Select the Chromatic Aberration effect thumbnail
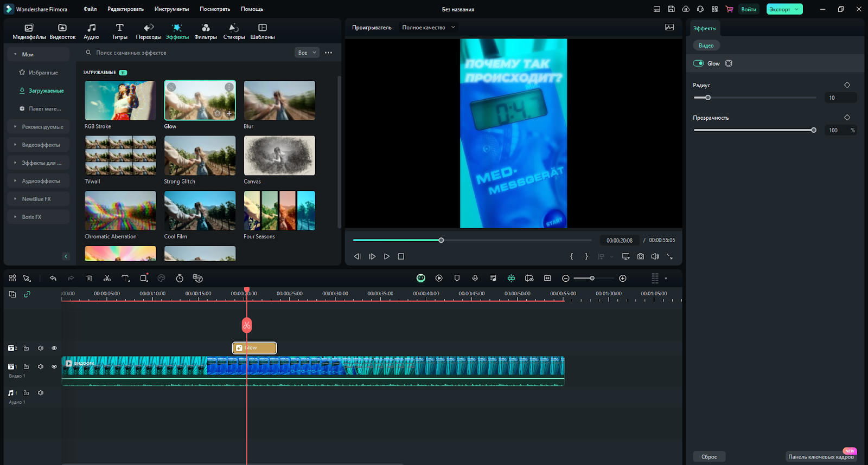Viewport: 868px width, 465px height. (120, 210)
